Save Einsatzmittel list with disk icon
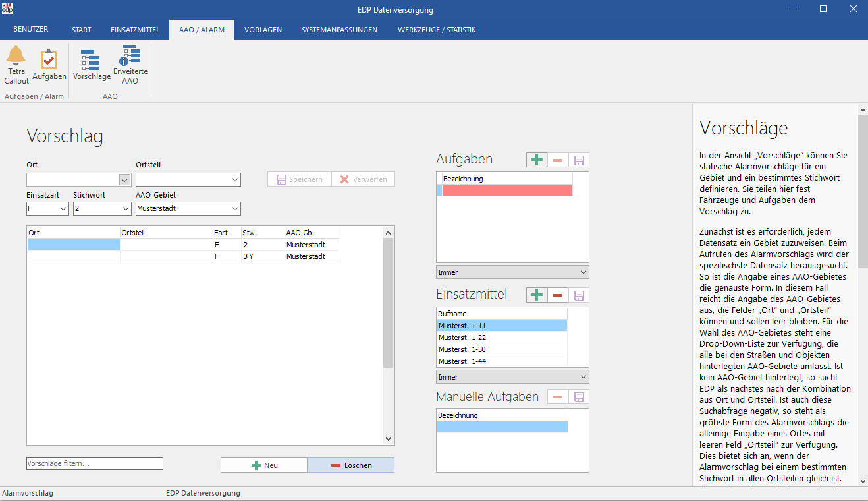The width and height of the screenshot is (868, 501). [579, 295]
